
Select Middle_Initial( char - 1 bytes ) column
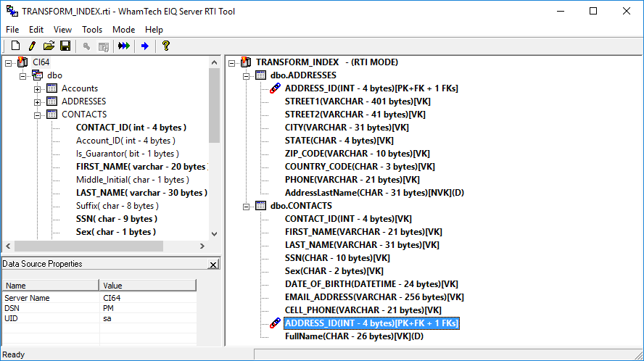(x=133, y=180)
